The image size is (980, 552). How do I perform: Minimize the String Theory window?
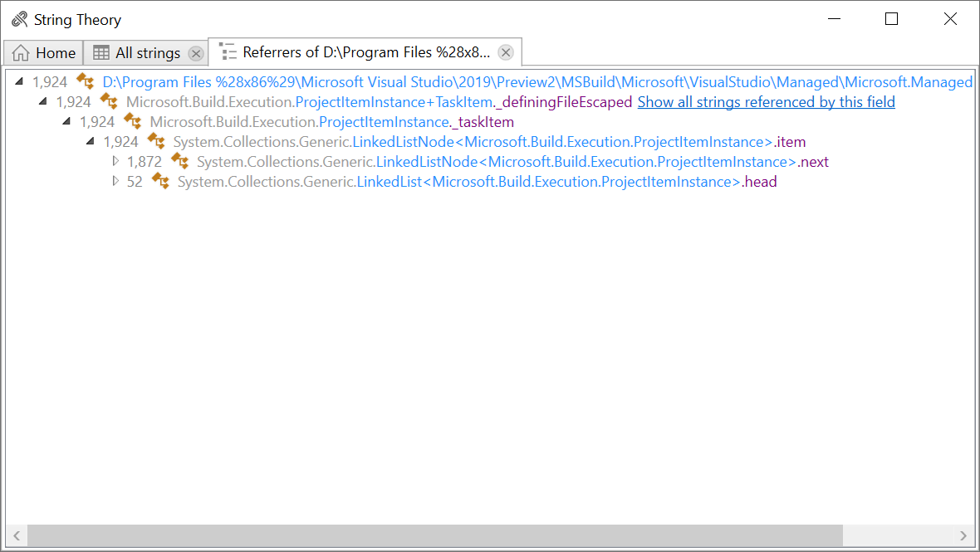[x=834, y=19]
